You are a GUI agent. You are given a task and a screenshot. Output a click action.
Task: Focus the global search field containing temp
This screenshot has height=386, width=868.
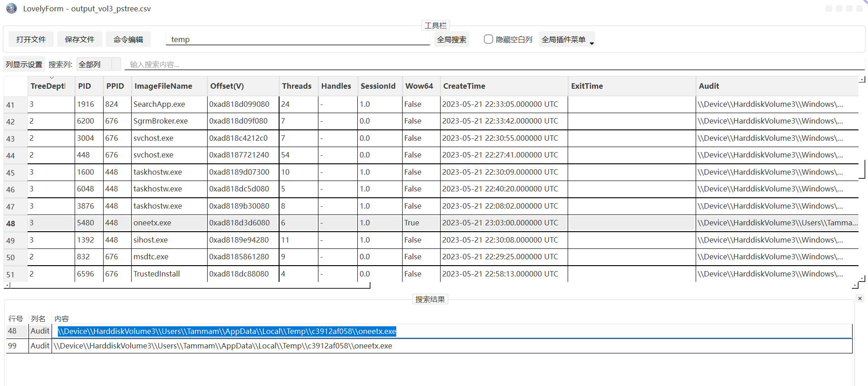(298, 39)
